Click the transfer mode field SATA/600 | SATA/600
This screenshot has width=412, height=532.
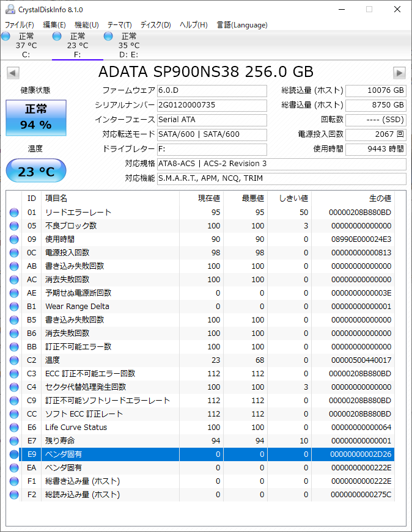point(212,134)
